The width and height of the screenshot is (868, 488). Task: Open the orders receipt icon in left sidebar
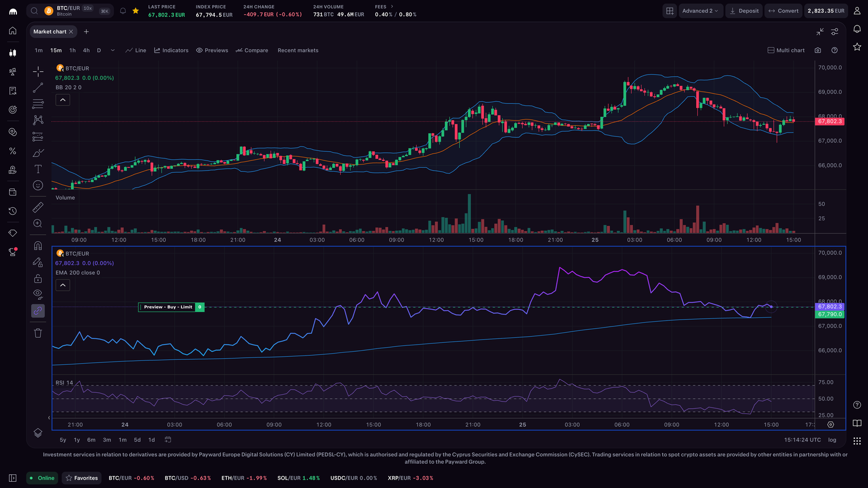coord(12,91)
